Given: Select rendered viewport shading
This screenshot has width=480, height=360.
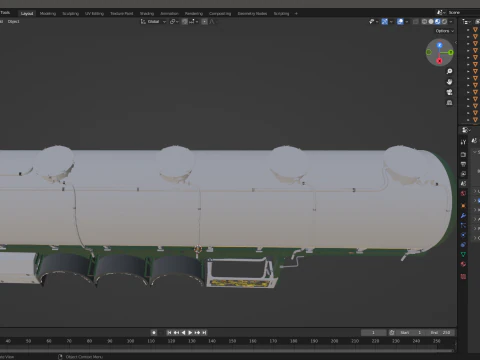Looking at the screenshot, I should (x=444, y=22).
